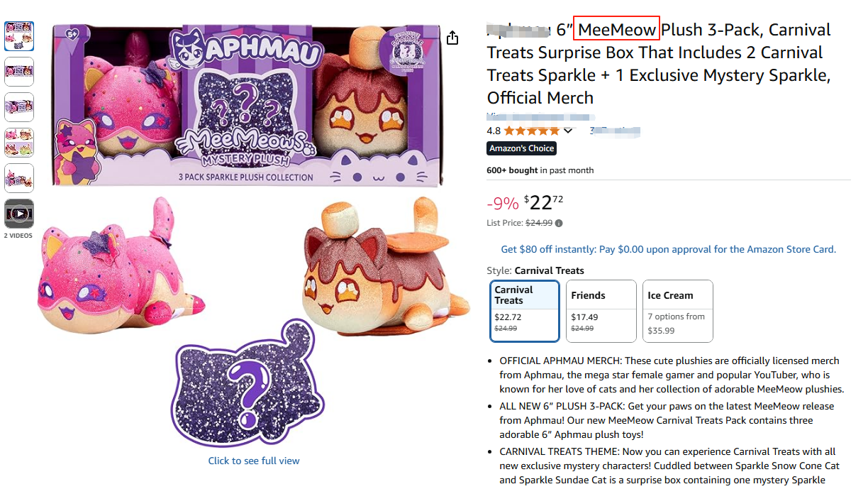Click the blurred ratings count link
868x489 pixels.
point(615,131)
